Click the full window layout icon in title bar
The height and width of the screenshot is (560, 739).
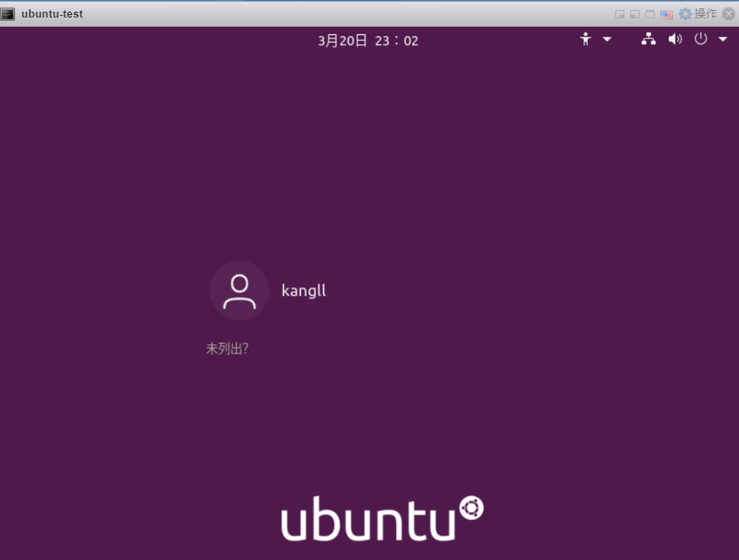650,14
